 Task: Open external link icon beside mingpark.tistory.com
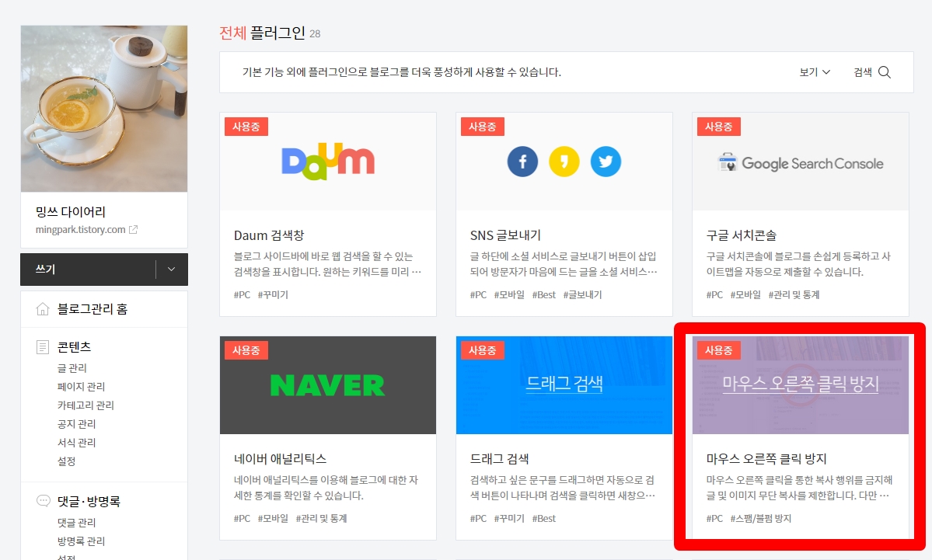pos(133,229)
